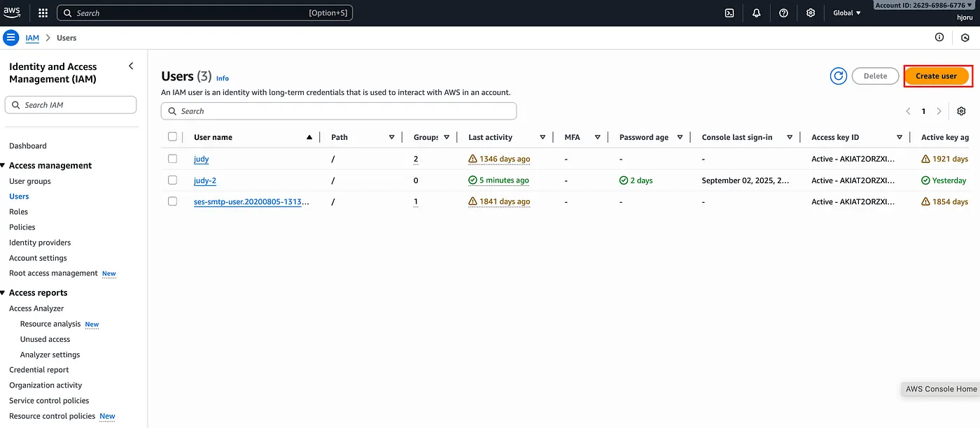This screenshot has width=980, height=428.
Task: Open the notifications bell icon
Action: (x=756, y=13)
